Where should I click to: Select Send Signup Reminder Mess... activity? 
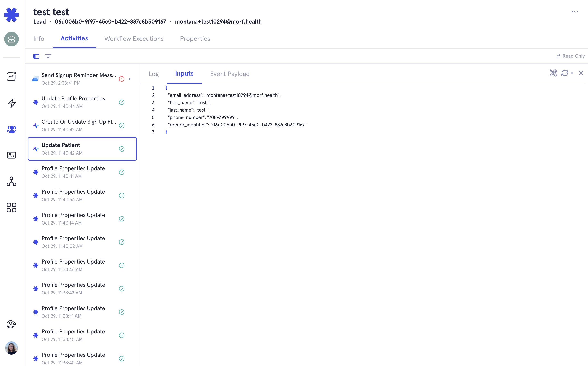pos(82,79)
